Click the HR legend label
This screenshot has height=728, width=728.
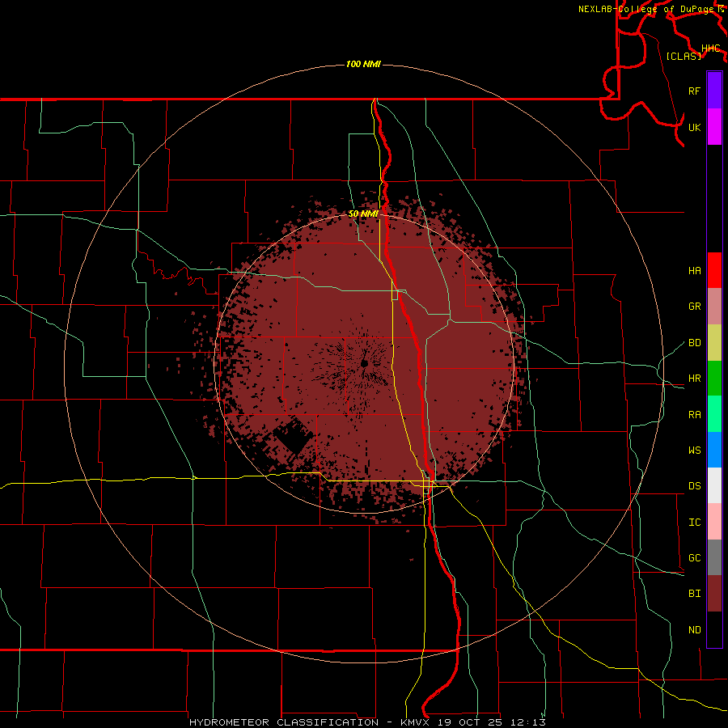pyautogui.click(x=694, y=379)
